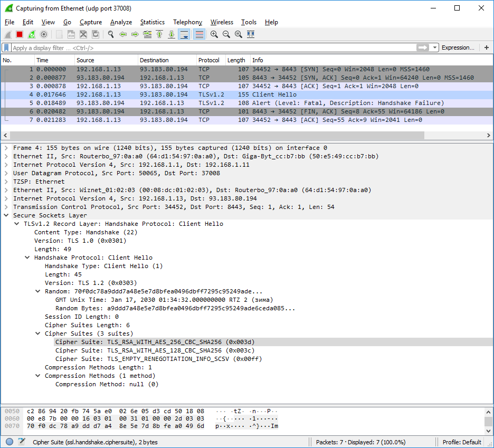
Task: Sort packets by Length column header
Action: coord(238,60)
